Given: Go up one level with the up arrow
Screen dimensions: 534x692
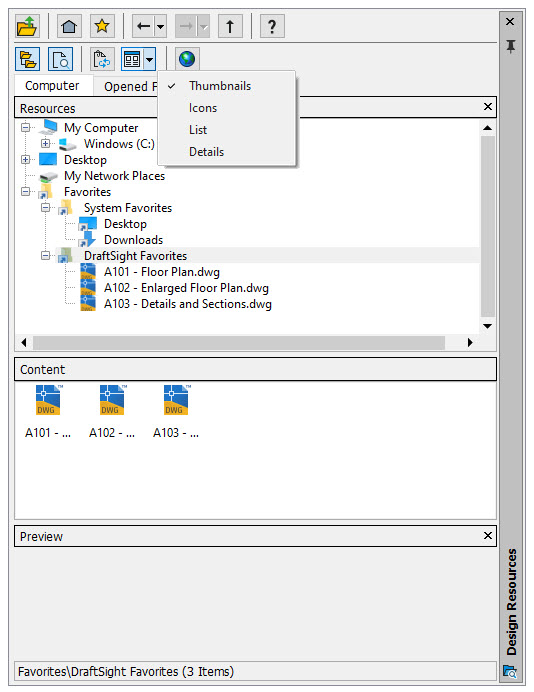Looking at the screenshot, I should pos(230,26).
